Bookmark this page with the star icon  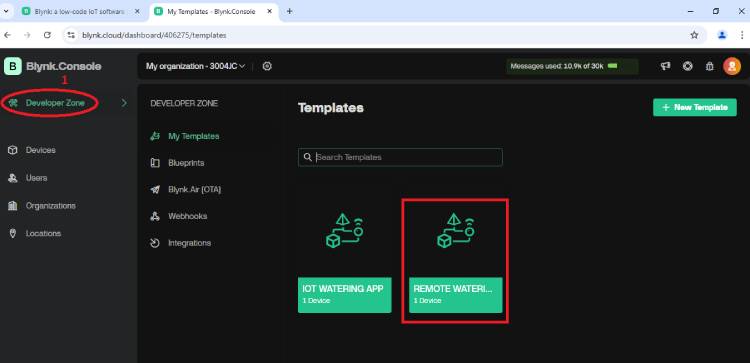coord(694,35)
